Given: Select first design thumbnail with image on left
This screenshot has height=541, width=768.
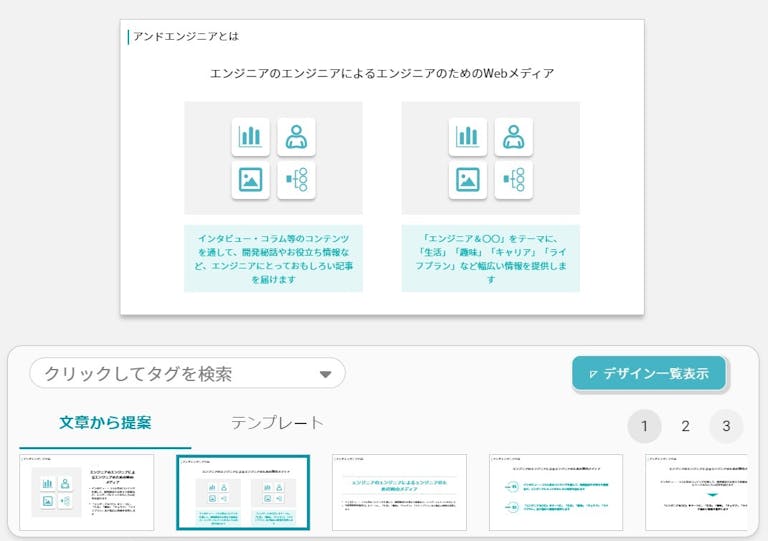Looking at the screenshot, I should pyautogui.click(x=87, y=492).
